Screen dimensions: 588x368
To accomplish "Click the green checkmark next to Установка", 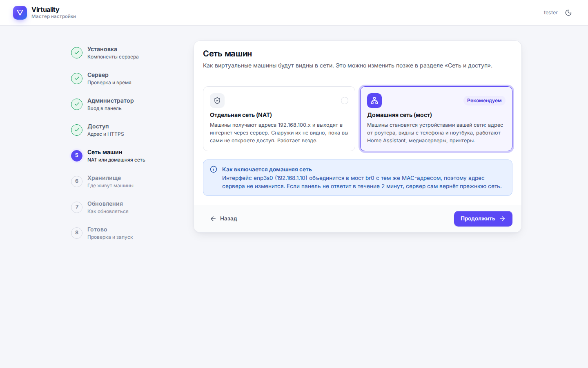I will coord(77,53).
